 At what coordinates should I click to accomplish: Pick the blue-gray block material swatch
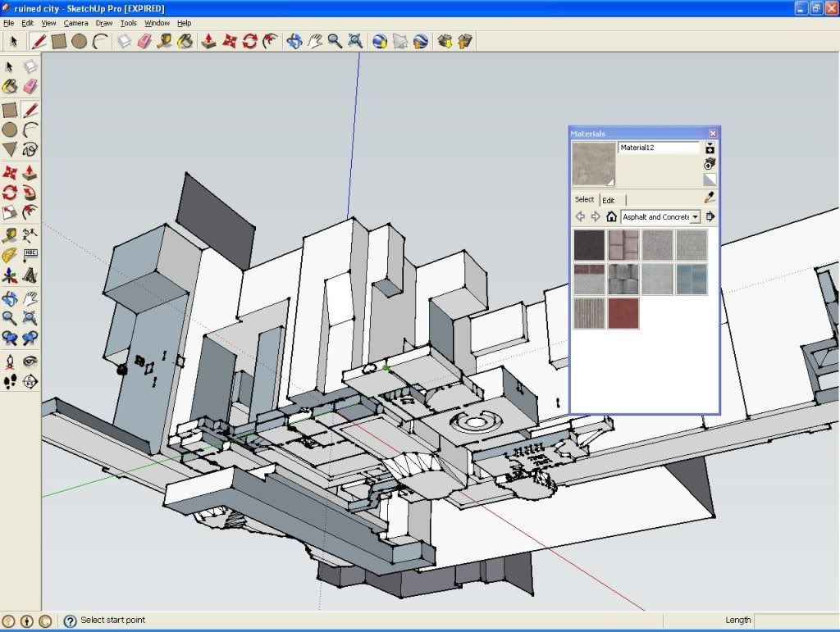(692, 279)
